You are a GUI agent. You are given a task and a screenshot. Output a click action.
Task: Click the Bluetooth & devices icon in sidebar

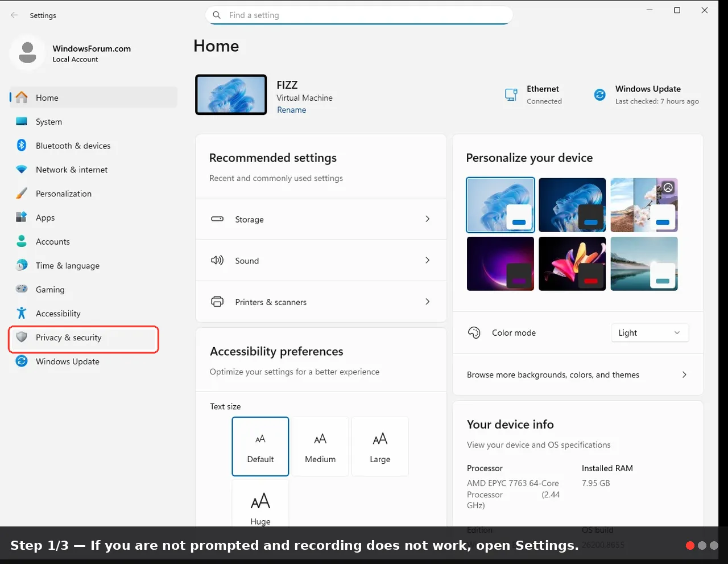tap(22, 145)
